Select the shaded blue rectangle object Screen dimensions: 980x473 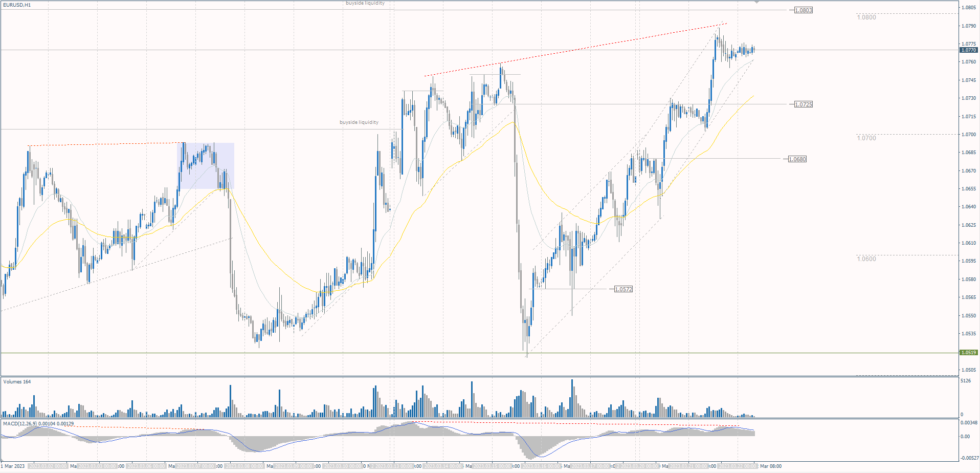pos(206,166)
